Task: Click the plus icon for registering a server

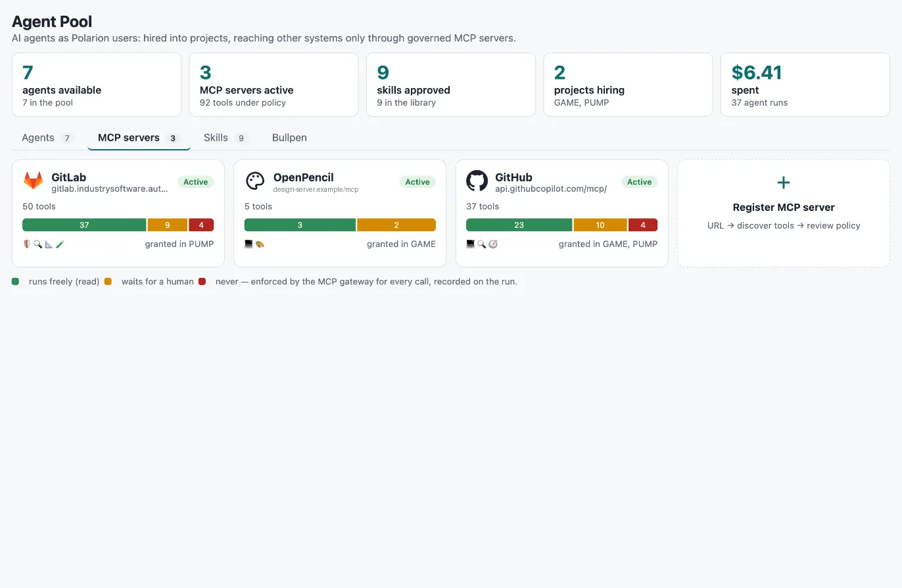Action: click(784, 183)
